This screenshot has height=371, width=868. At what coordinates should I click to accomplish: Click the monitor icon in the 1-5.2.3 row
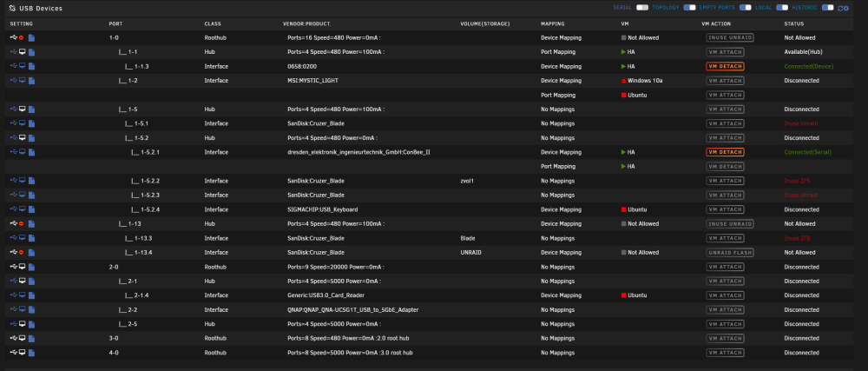pos(23,195)
